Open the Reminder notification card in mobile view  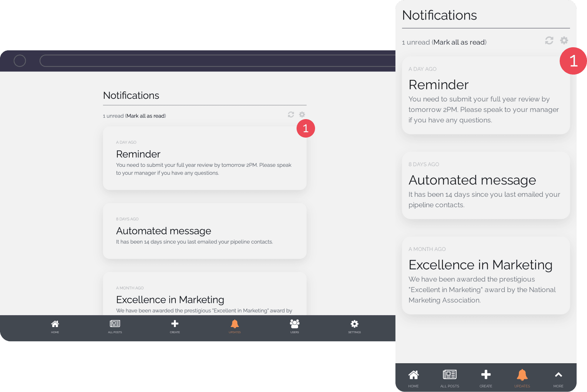click(486, 95)
